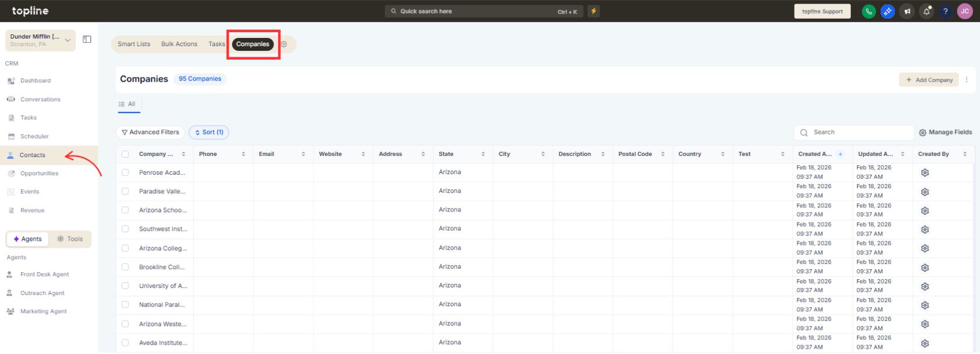
Task: Open Revenue in the sidebar
Action: (32, 210)
